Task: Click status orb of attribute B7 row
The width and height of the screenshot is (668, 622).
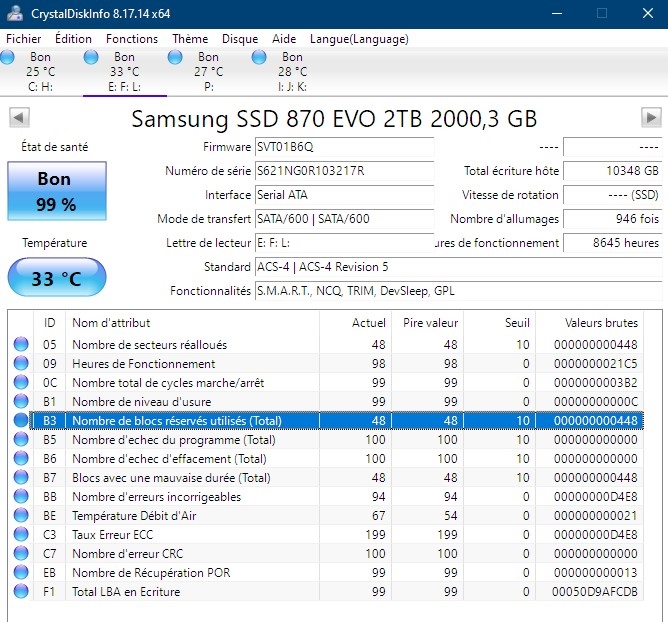Action: (x=21, y=477)
